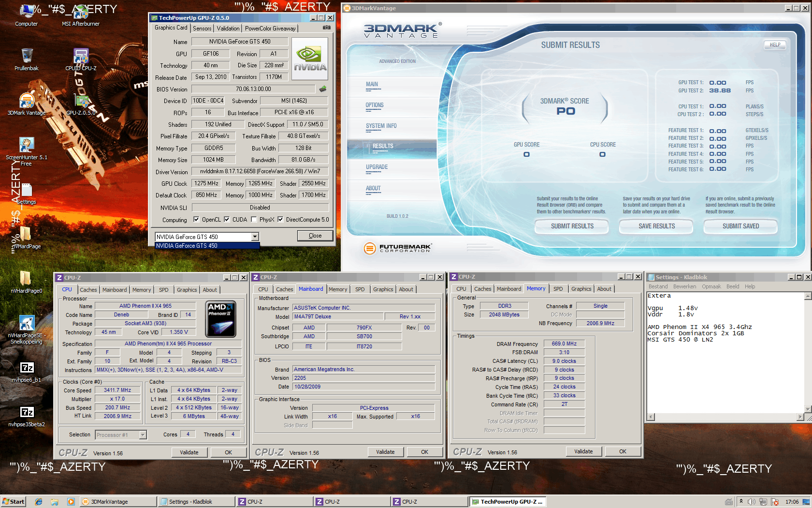Click the NVIDIA logo in GPU-Z

point(310,59)
